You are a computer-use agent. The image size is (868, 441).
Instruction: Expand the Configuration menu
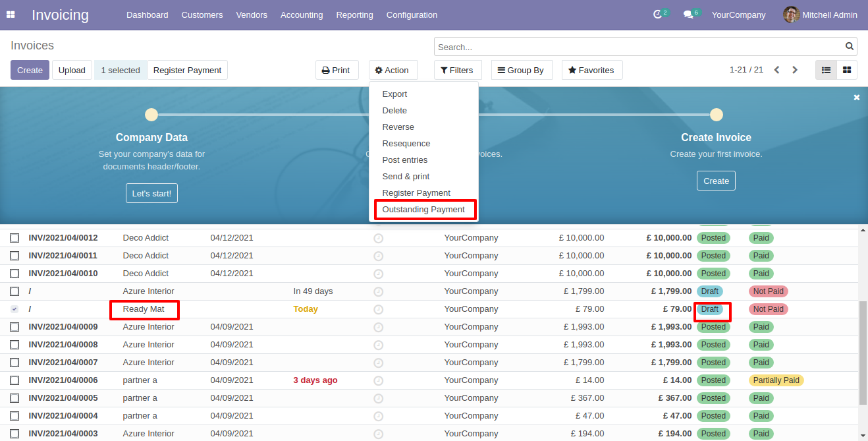tap(412, 15)
